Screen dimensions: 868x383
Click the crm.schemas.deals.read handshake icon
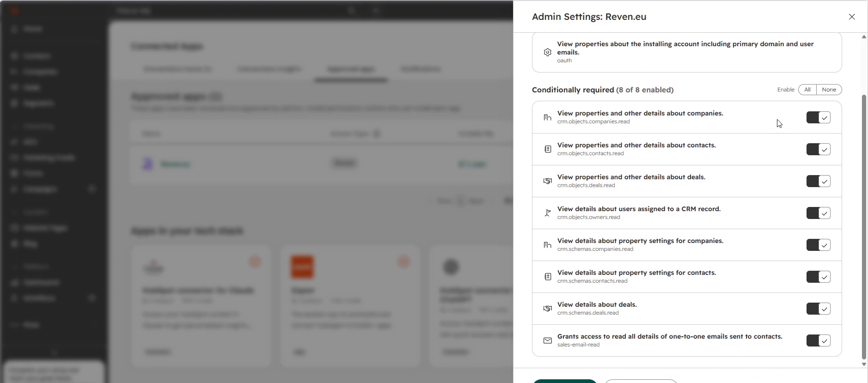[548, 309]
